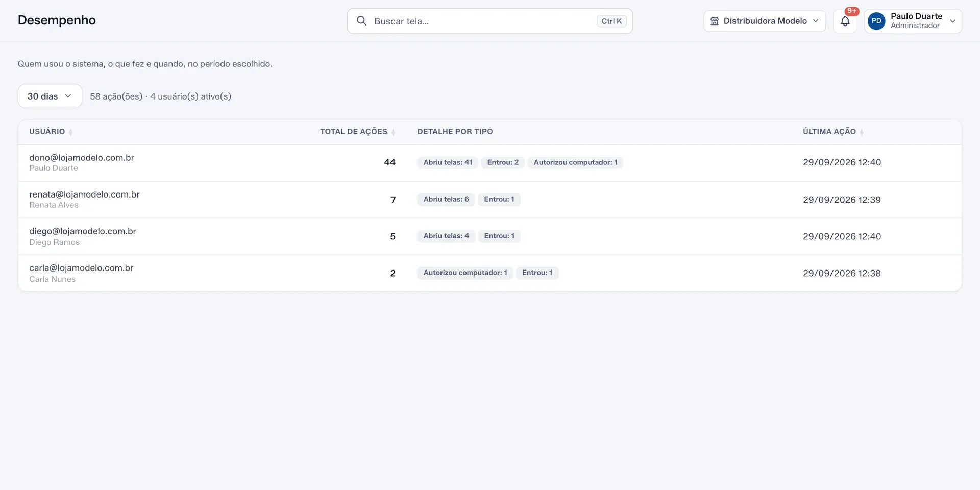Sort by Última Ação arrow icon

coord(862,132)
